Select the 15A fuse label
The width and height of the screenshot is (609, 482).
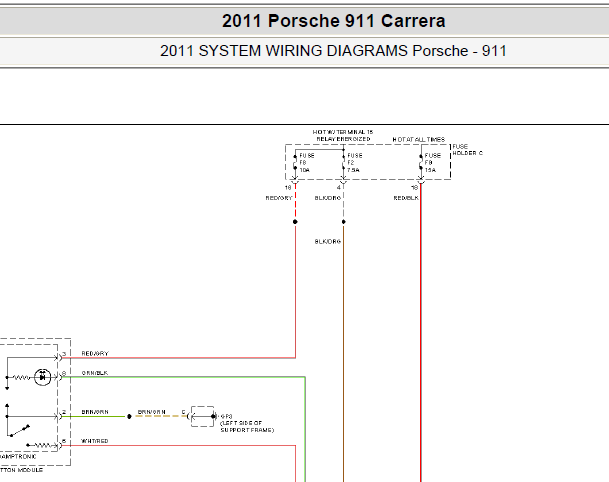click(x=433, y=163)
